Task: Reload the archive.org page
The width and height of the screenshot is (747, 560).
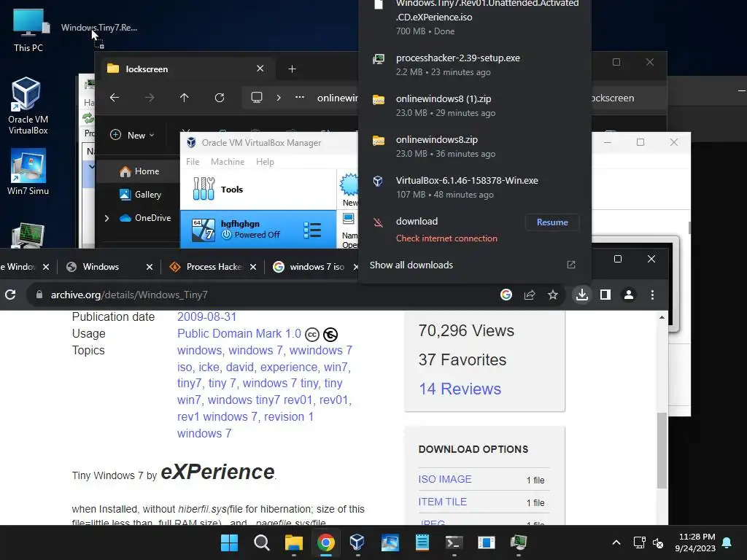Action: click(x=10, y=295)
